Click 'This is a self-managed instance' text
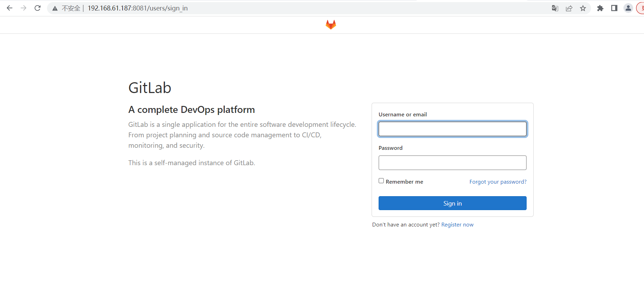The width and height of the screenshot is (644, 300). (192, 163)
